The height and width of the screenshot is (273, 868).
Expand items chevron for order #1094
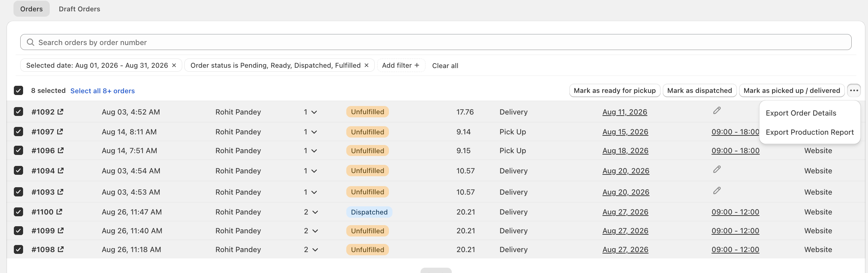point(314,171)
